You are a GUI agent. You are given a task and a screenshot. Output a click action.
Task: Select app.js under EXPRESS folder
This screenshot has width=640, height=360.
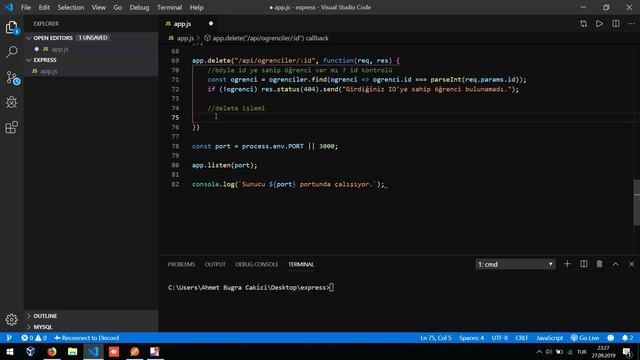tap(92, 71)
